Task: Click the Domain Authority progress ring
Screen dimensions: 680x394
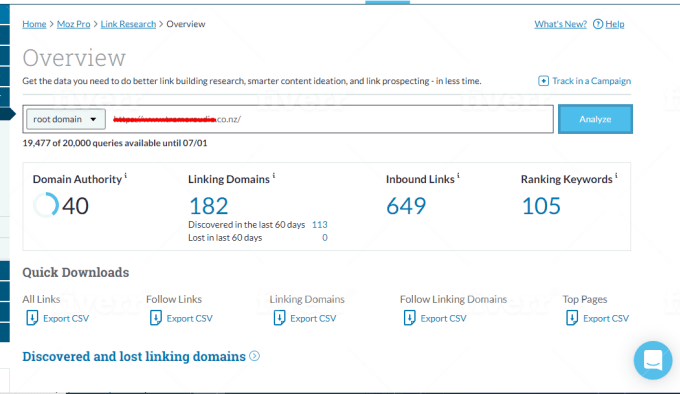Action: (x=46, y=205)
